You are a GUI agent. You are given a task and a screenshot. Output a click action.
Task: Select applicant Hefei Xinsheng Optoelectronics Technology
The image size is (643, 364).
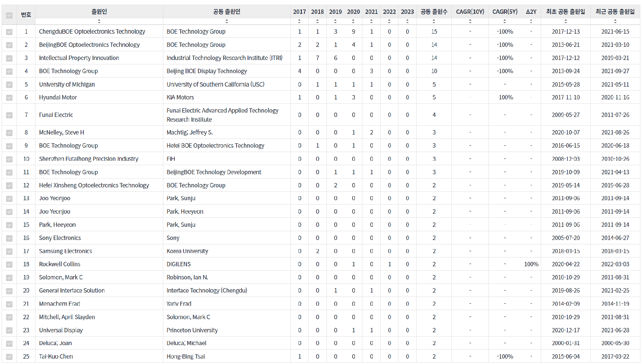pos(94,185)
